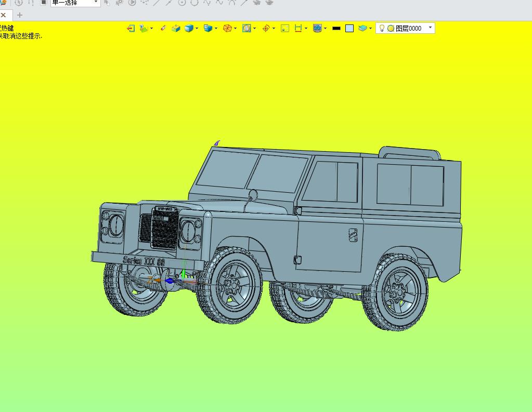532x412 pixels.
Task: Click the teal layer stack icon
Action: coord(362,29)
